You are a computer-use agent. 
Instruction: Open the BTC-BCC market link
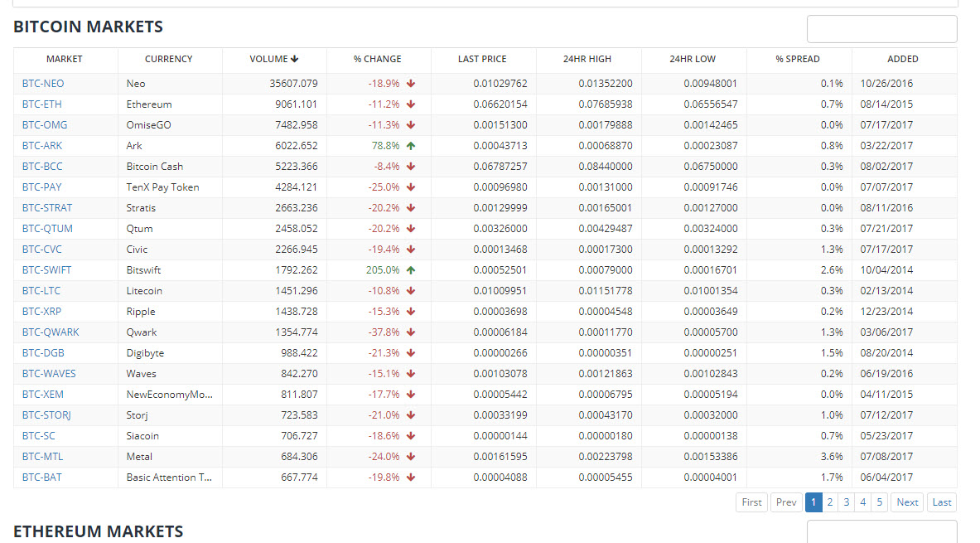(x=42, y=167)
